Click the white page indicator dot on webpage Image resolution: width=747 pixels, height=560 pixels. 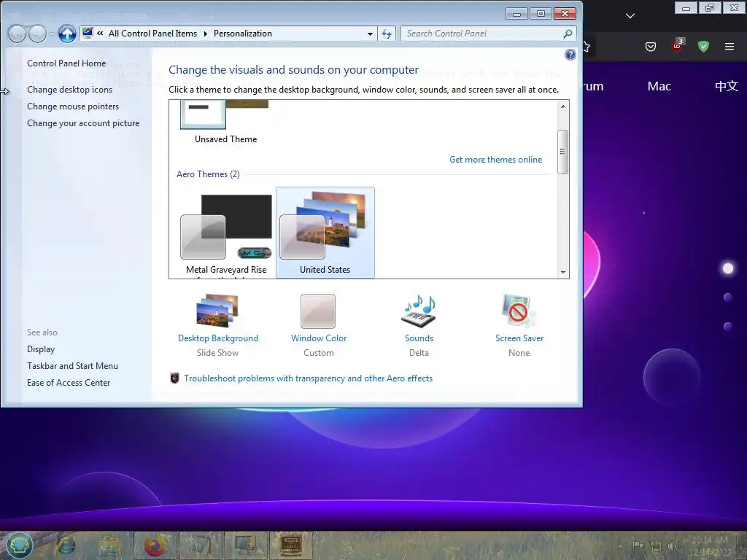click(728, 268)
